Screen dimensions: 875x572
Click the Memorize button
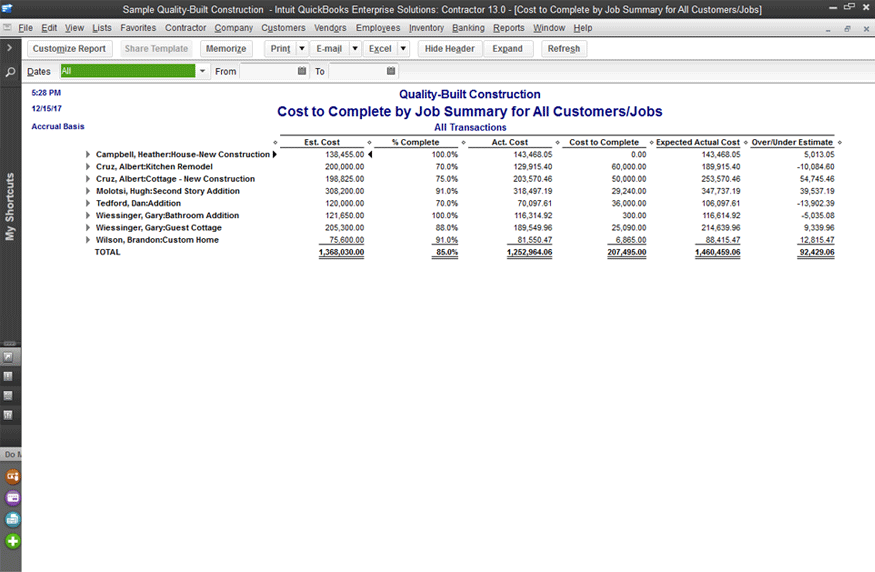point(226,48)
